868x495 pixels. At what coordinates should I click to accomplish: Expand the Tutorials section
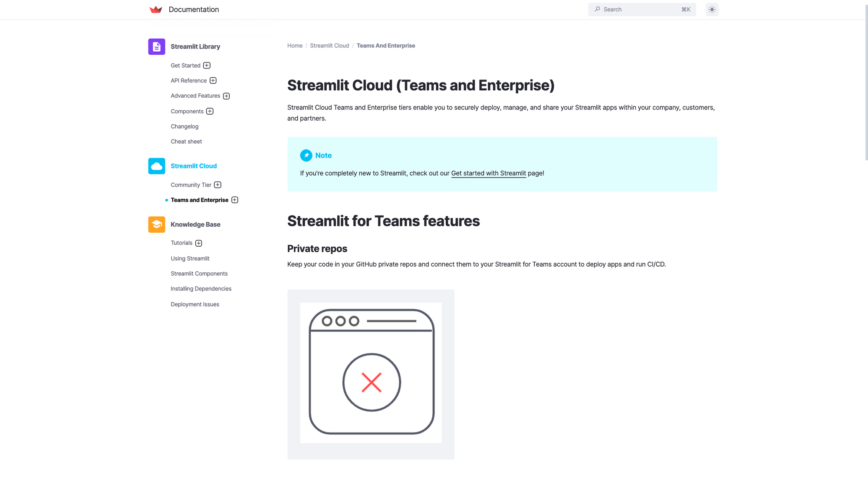click(199, 243)
